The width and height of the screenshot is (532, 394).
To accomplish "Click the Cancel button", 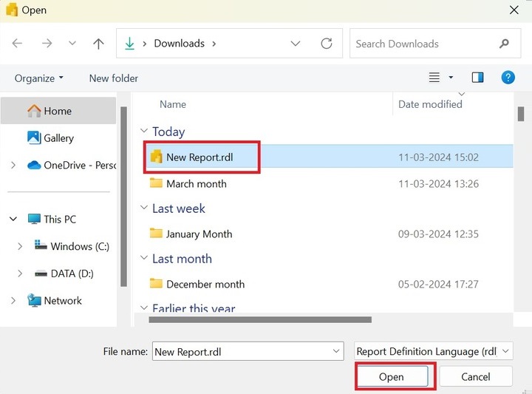I will coord(475,377).
